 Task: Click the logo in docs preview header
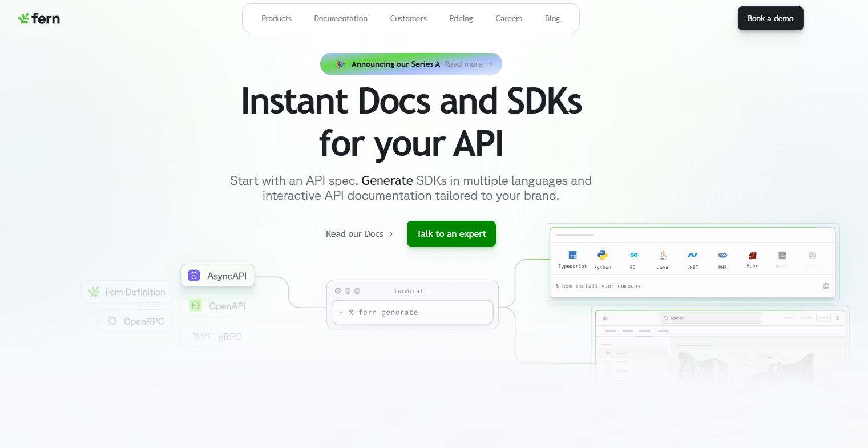click(x=605, y=318)
